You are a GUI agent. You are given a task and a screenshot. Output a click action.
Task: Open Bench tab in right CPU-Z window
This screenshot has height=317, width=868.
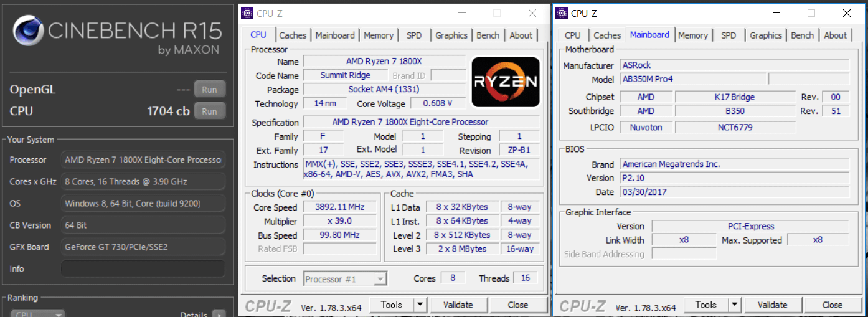(x=803, y=35)
